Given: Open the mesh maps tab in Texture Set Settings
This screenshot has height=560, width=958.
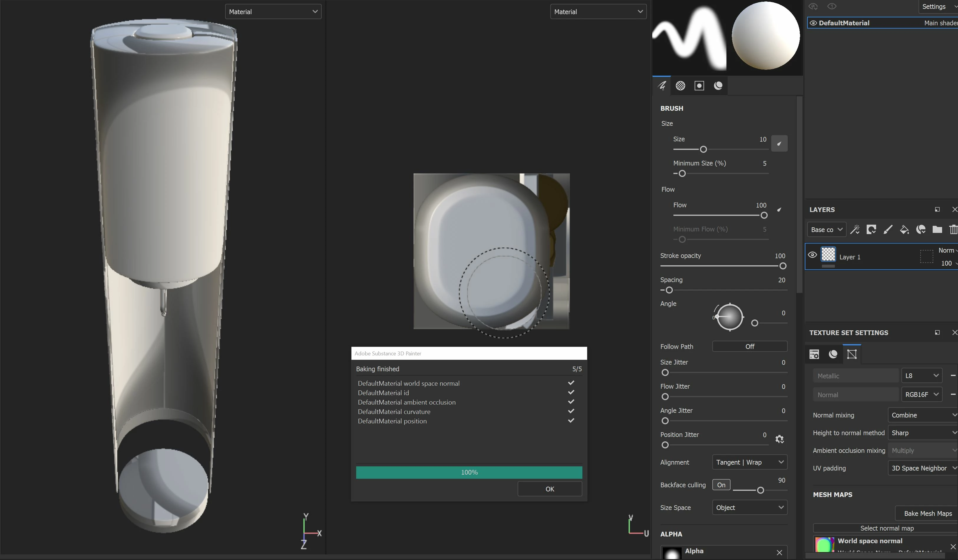Looking at the screenshot, I should (852, 354).
